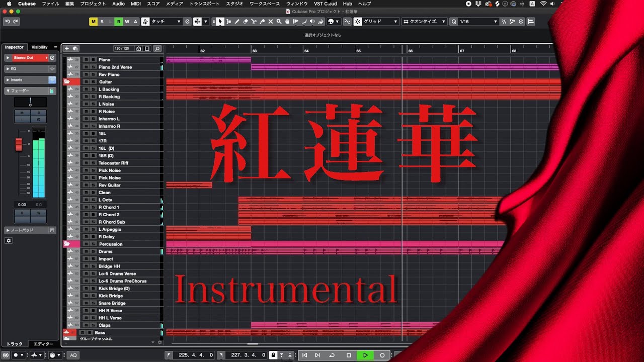644x362 pixels.
Task: Select the Range Selection tool
Action: (229, 22)
